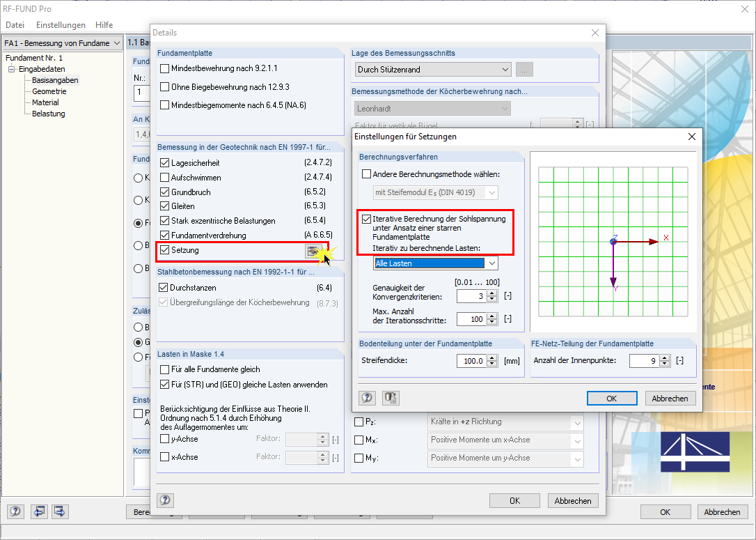Click Anzahl der Innenpunkte field
The width and height of the screenshot is (756, 540).
click(x=644, y=361)
